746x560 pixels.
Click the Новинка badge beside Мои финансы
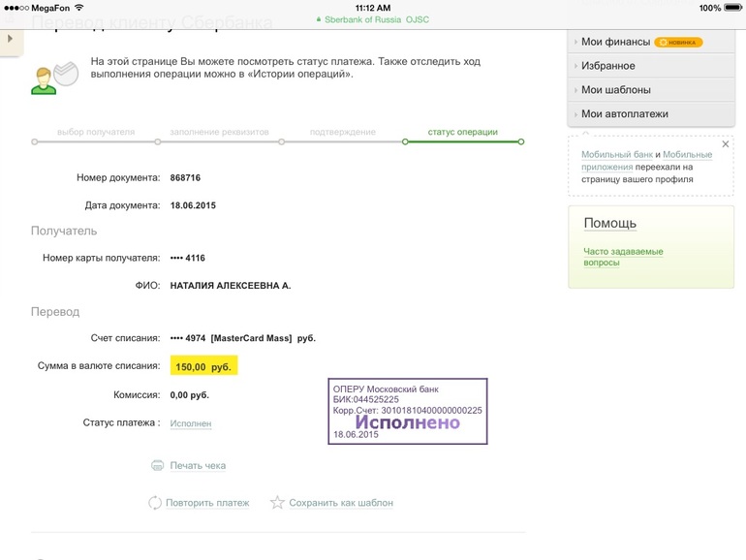click(678, 43)
